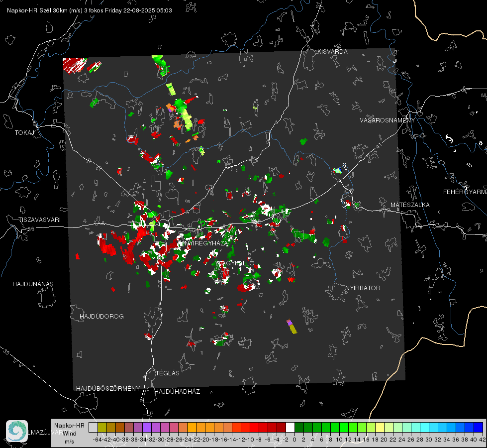The height and width of the screenshot is (448, 487).
Task: Click road number 37 near Tokaj
Action: point(15,85)
